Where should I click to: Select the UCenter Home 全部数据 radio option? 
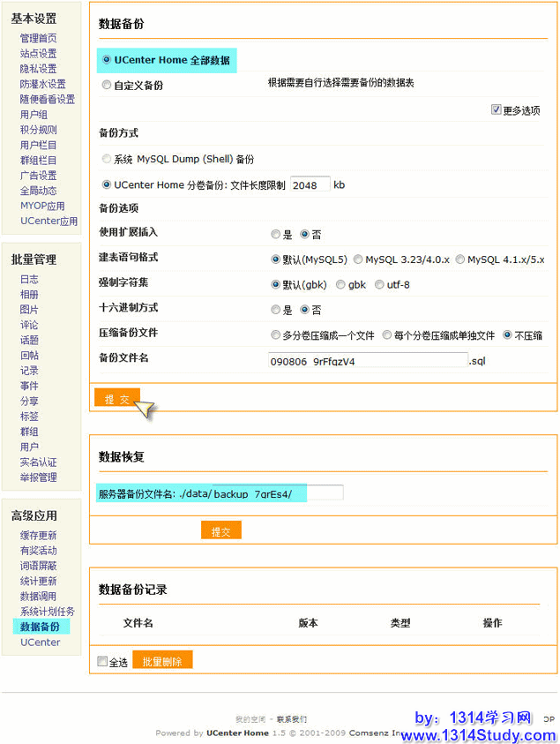[x=107, y=61]
